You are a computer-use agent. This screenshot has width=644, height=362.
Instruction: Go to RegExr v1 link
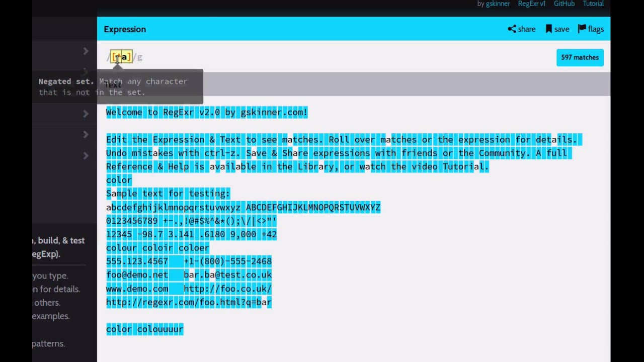click(532, 4)
